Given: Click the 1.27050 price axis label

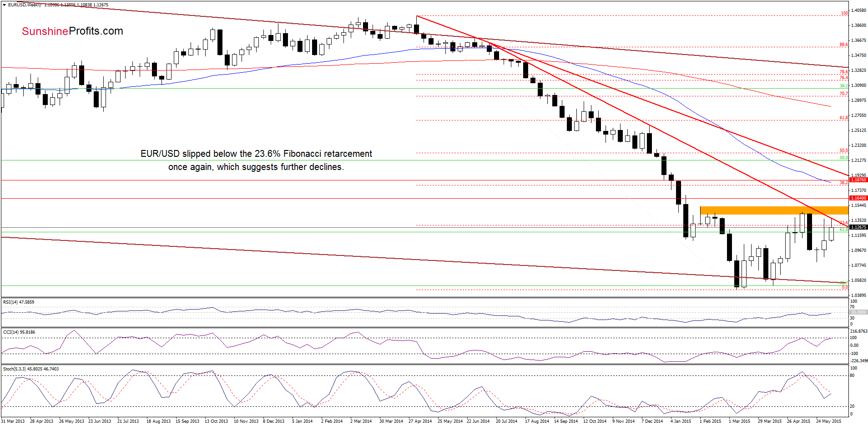Looking at the screenshot, I should tap(858, 115).
